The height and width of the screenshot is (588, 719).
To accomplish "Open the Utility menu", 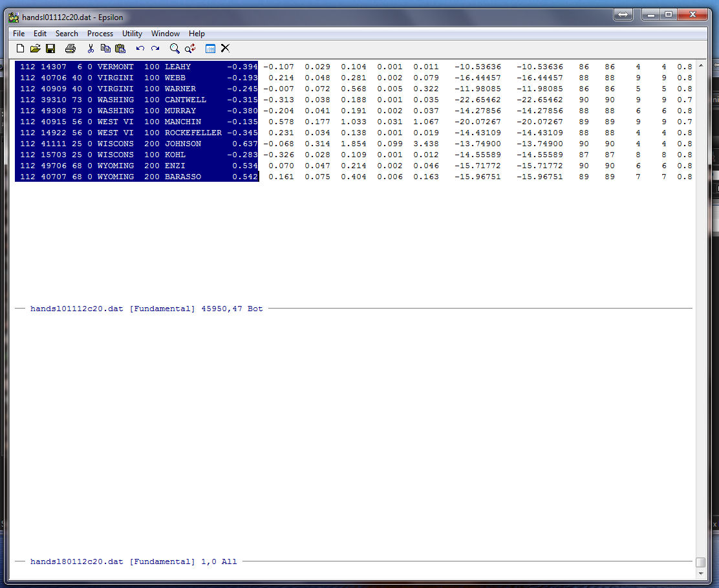I will 132,34.
